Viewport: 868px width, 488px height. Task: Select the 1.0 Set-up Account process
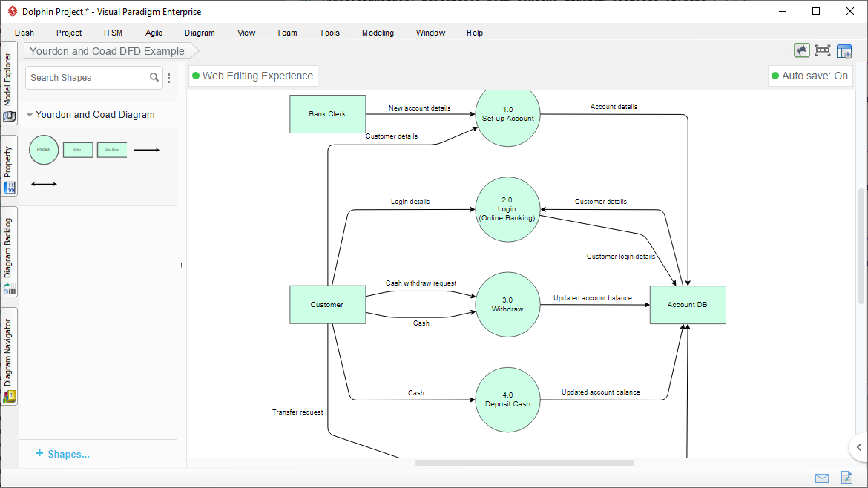[507, 116]
